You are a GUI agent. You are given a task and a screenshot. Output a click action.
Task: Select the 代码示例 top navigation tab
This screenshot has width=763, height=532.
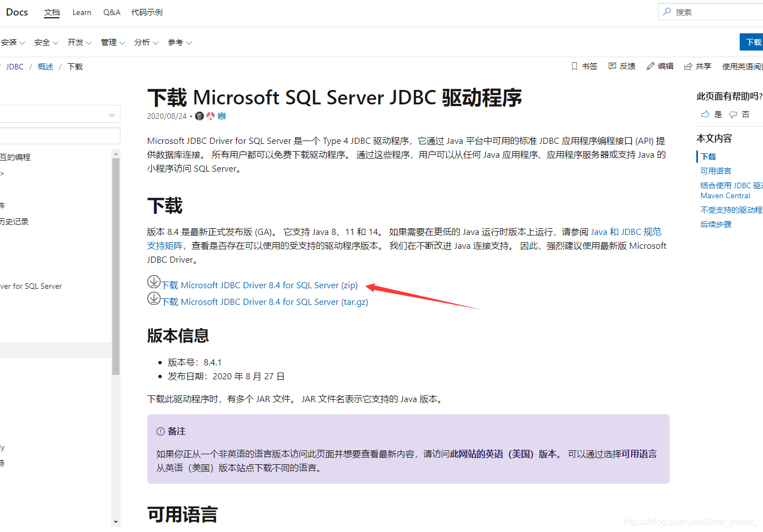147,12
